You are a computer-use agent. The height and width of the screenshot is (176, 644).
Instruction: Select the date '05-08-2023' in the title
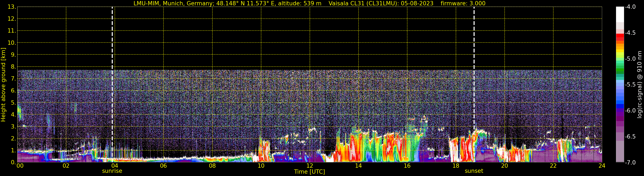417,3
